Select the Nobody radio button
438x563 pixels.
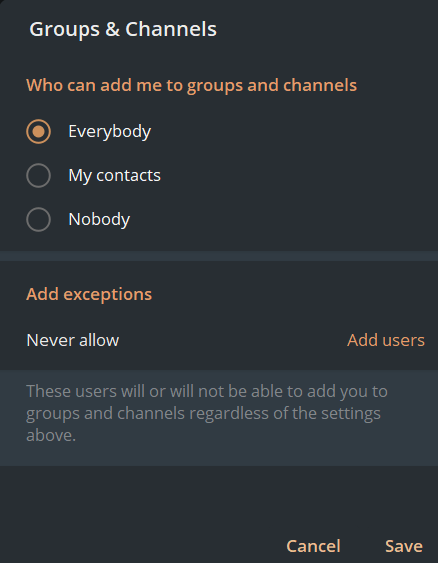pos(38,219)
